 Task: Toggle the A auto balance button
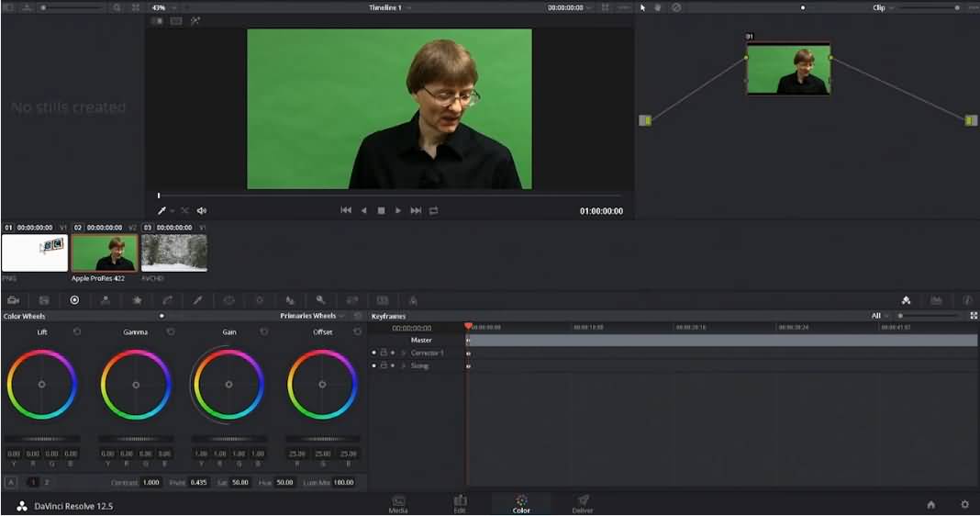[x=11, y=482]
